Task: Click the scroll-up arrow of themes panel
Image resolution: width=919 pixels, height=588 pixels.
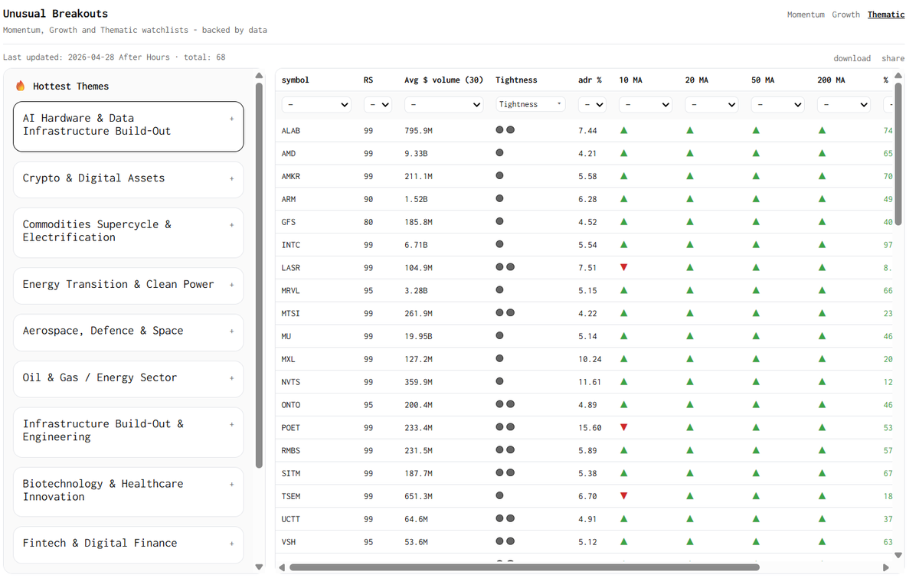Action: 259,76
